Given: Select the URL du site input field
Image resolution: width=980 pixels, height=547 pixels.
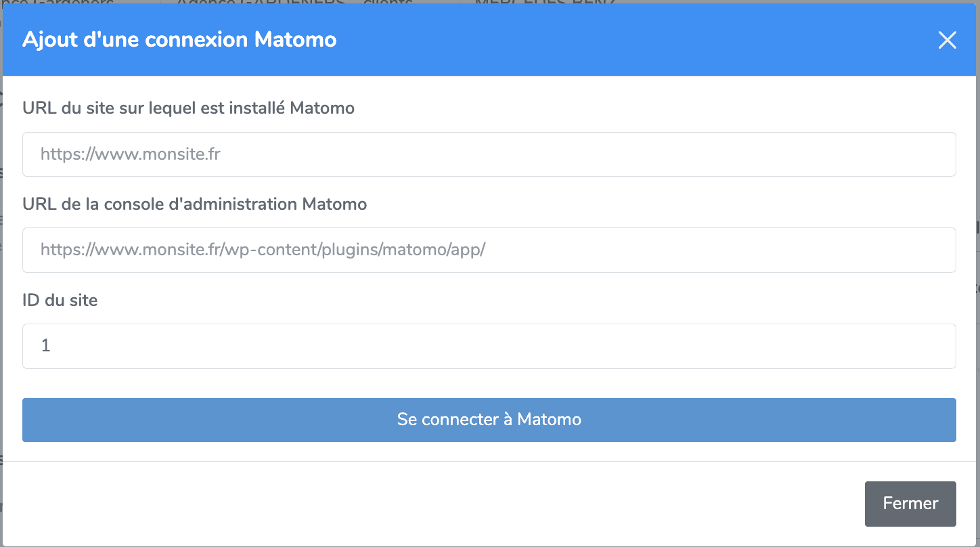Looking at the screenshot, I should [489, 154].
